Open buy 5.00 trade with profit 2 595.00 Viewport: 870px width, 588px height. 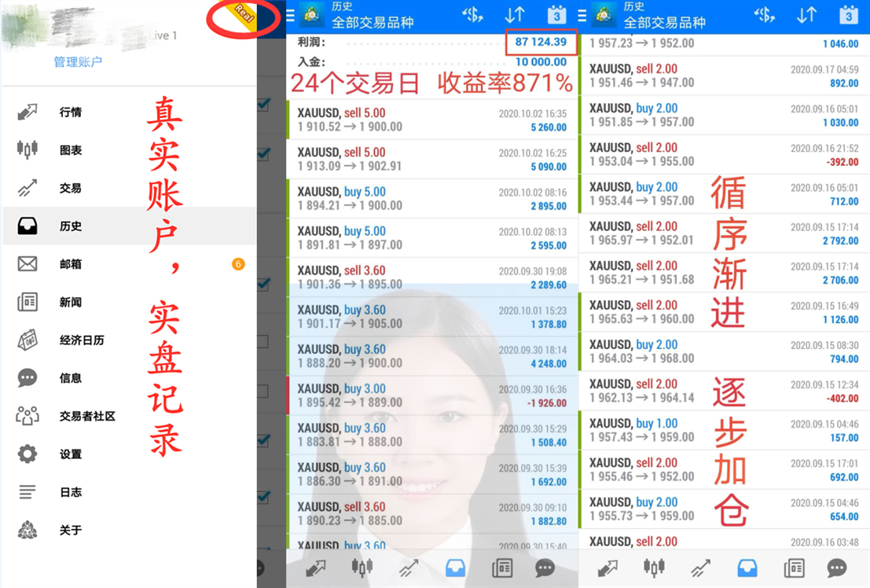pyautogui.click(x=432, y=237)
